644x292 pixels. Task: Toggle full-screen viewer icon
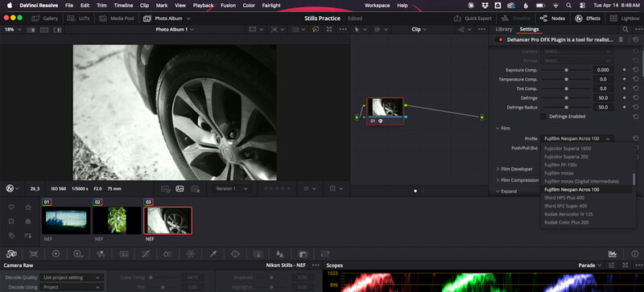pos(329,29)
